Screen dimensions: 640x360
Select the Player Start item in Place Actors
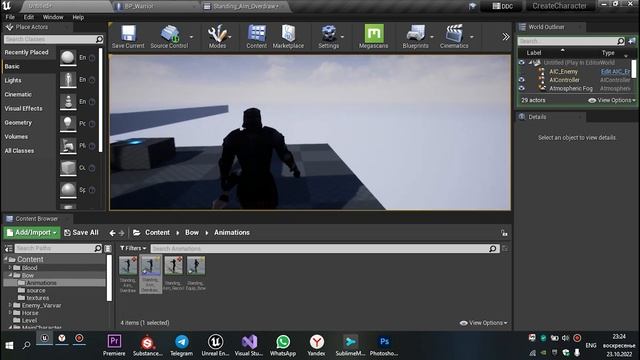point(68,146)
